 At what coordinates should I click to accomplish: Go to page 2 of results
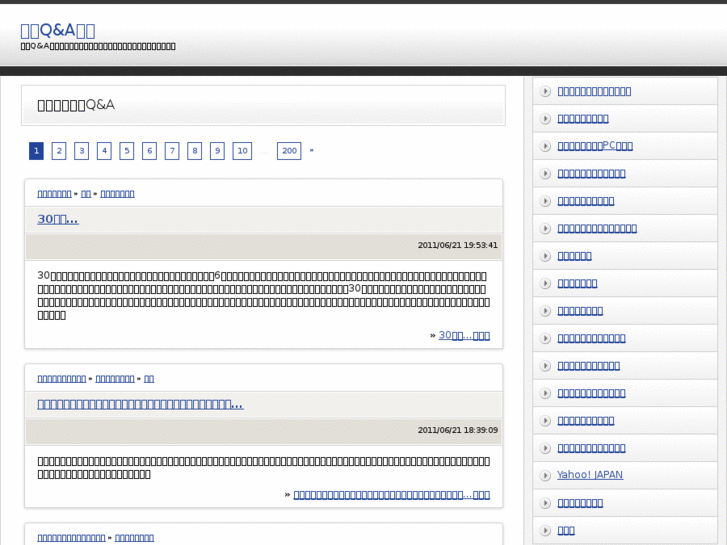(x=59, y=151)
